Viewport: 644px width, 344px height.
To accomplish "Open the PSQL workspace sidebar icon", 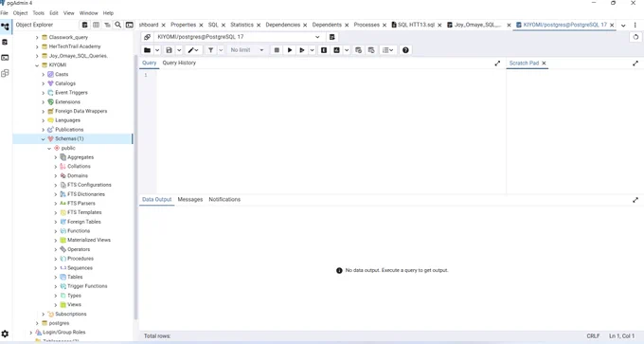I will pyautogui.click(x=5, y=58).
